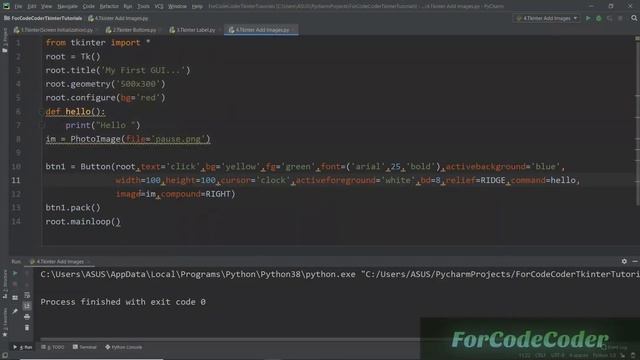Start debugging with the bug icon
Viewport: 640px width, 360px height.
click(x=599, y=18)
